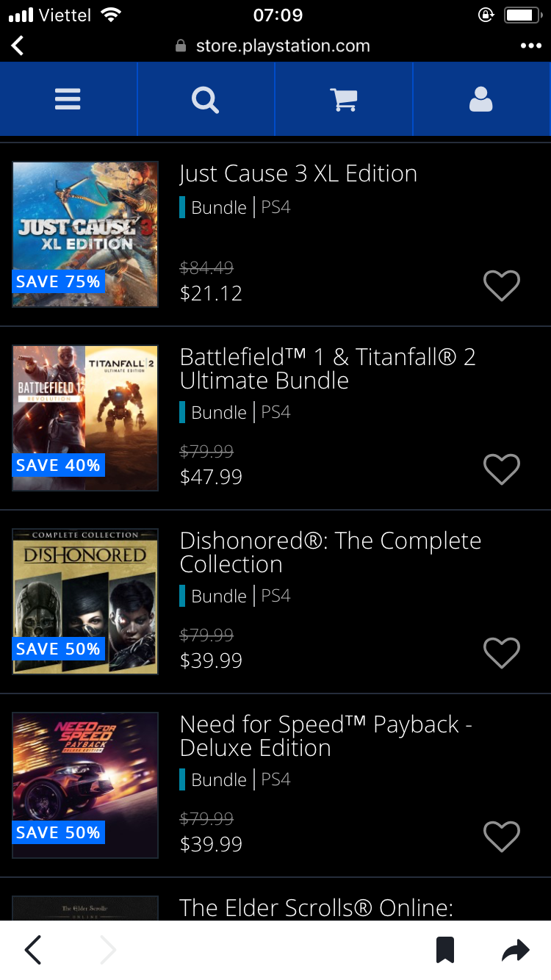The image size is (551, 980).
Task: Open the three-dot more options menu
Action: [530, 46]
